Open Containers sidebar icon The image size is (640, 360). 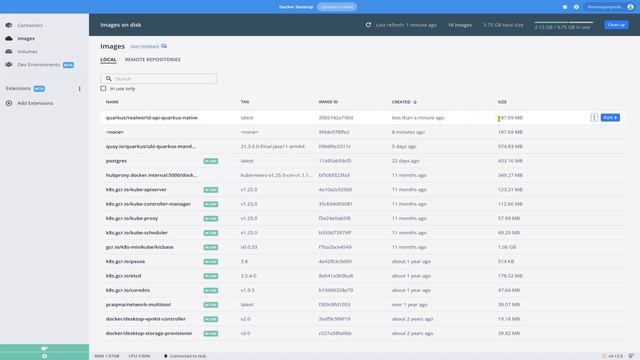point(9,25)
